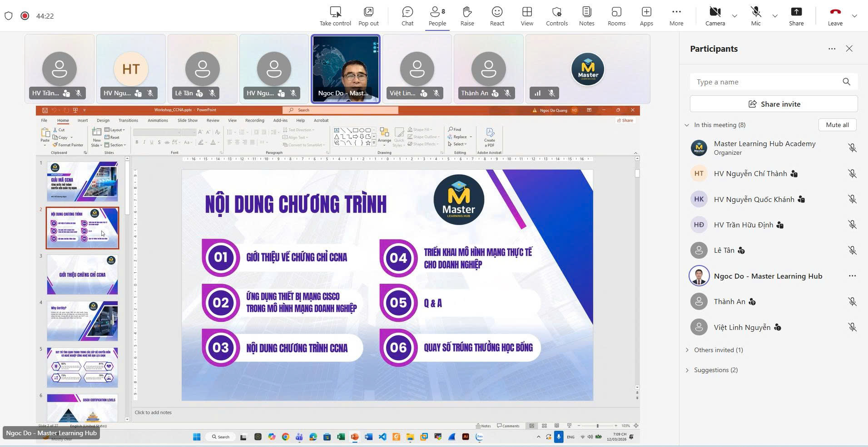
Task: Open the Chat panel
Action: pos(407,16)
